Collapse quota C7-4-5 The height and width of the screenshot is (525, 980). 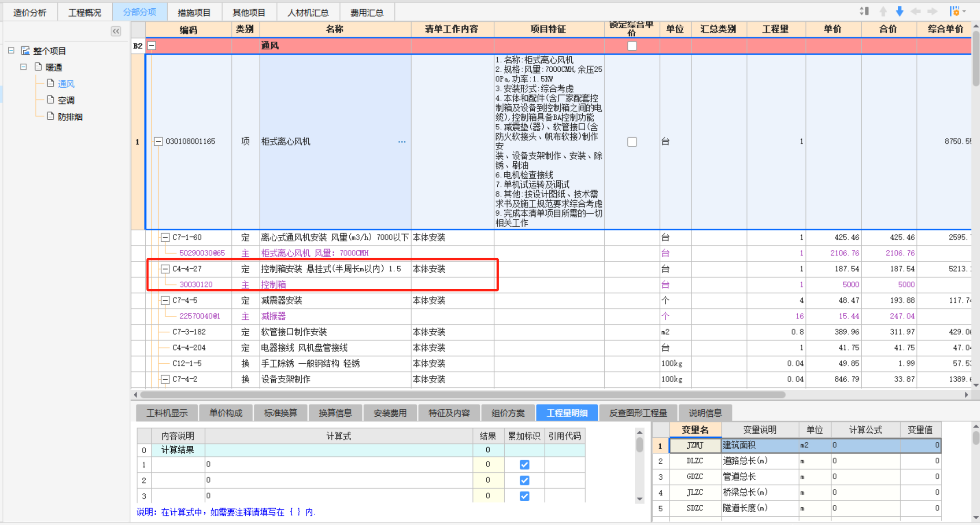(165, 301)
